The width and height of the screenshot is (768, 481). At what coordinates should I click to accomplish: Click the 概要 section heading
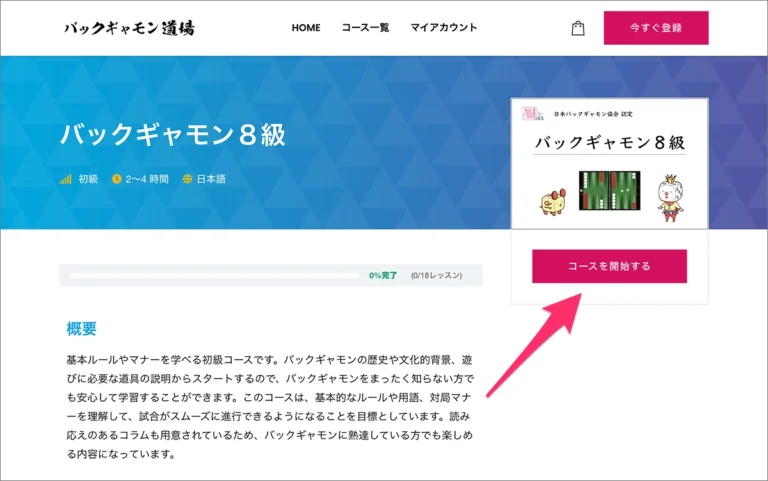pos(81,328)
